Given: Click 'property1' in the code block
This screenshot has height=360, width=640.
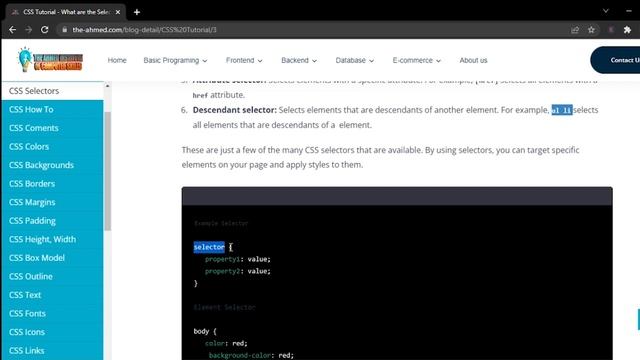Looking at the screenshot, I should (x=222, y=259).
